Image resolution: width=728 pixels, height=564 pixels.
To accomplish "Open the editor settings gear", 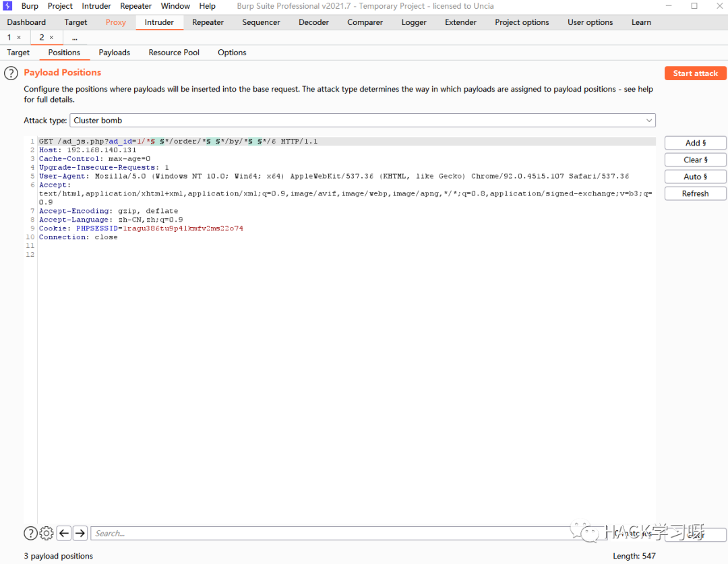I will (47, 534).
